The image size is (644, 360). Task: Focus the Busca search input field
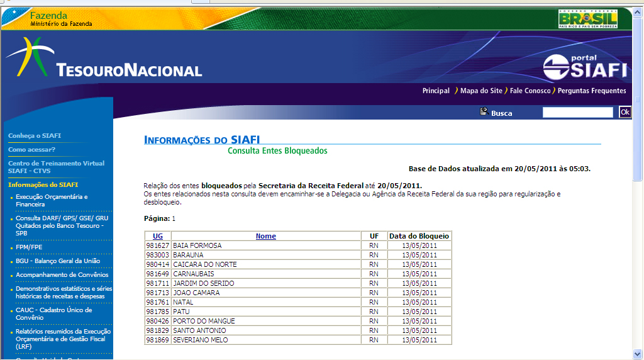tap(578, 113)
